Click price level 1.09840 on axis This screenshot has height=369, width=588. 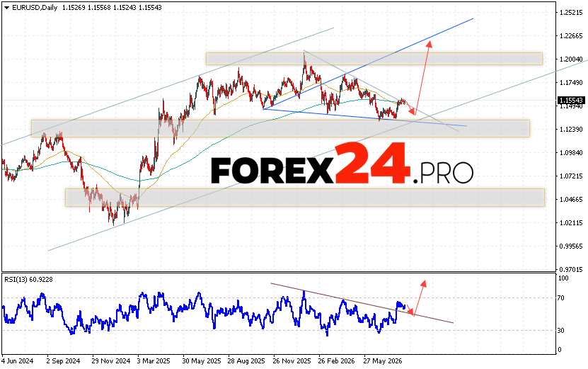(x=571, y=152)
